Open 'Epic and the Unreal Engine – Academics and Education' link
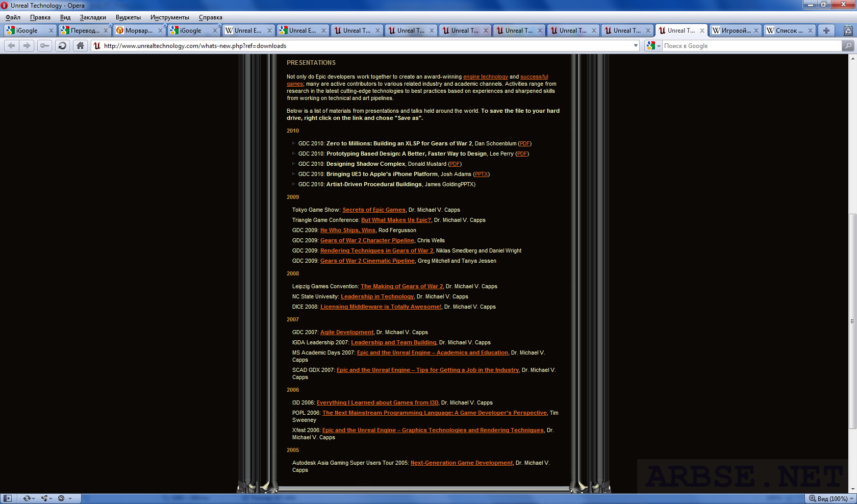This screenshot has height=504, width=857. (433, 352)
